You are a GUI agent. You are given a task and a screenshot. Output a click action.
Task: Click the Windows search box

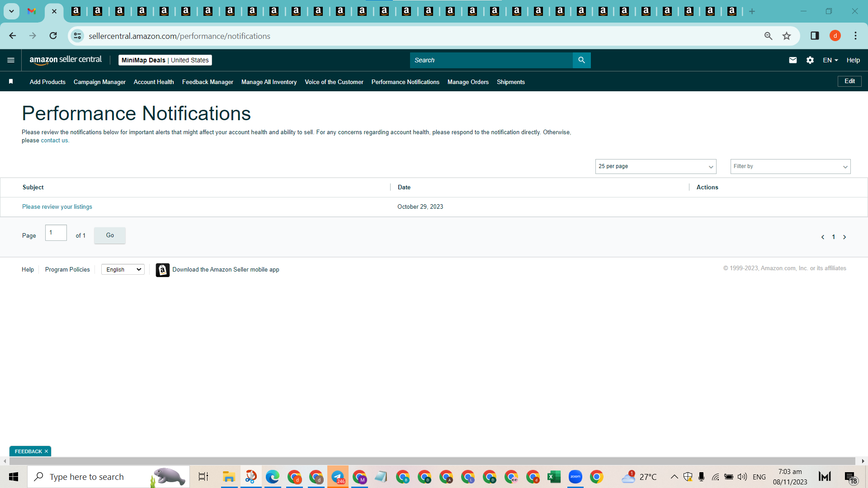(x=108, y=477)
